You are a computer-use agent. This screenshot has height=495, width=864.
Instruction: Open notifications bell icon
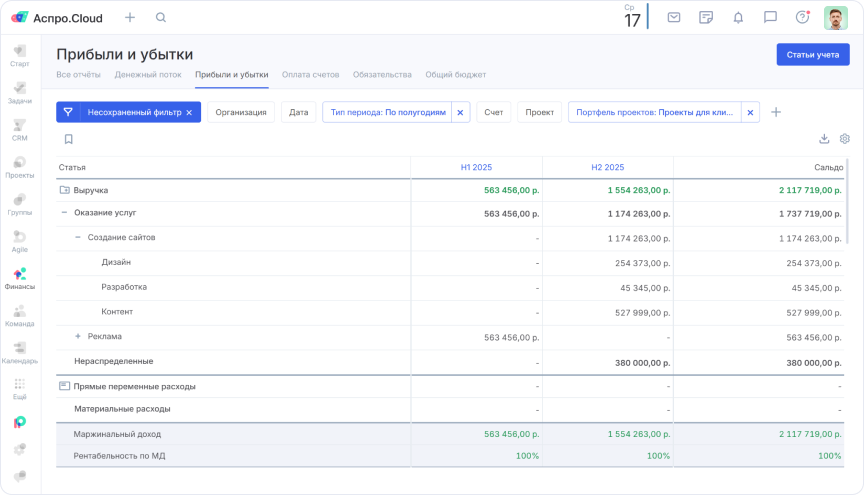click(x=738, y=17)
